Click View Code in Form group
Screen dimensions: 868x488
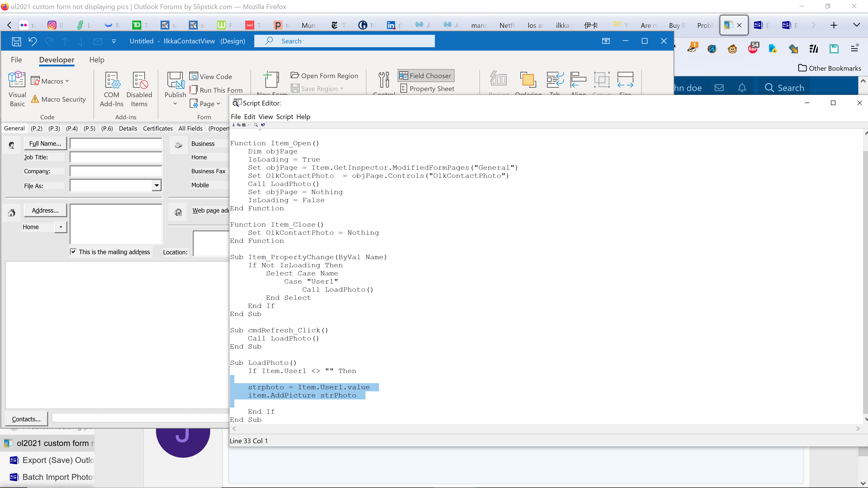pos(211,76)
